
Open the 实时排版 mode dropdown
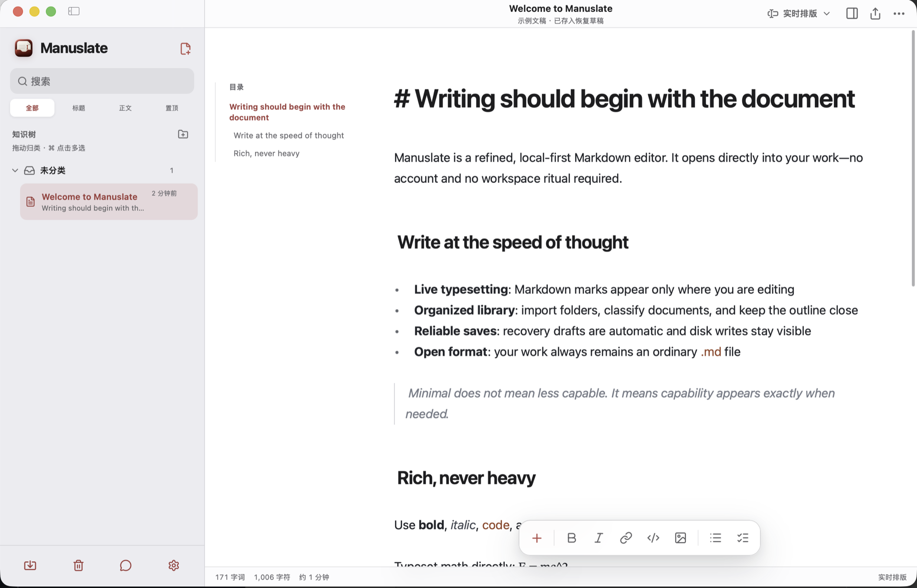pyautogui.click(x=799, y=13)
